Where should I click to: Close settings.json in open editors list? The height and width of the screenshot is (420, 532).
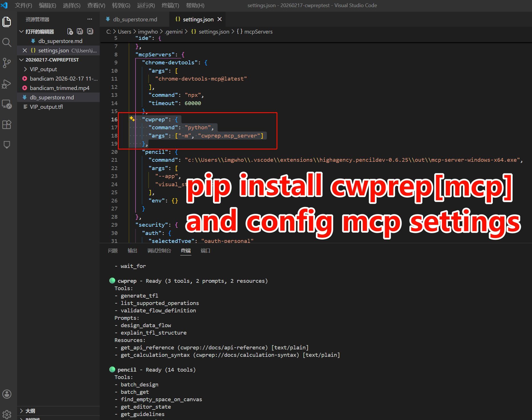25,50
